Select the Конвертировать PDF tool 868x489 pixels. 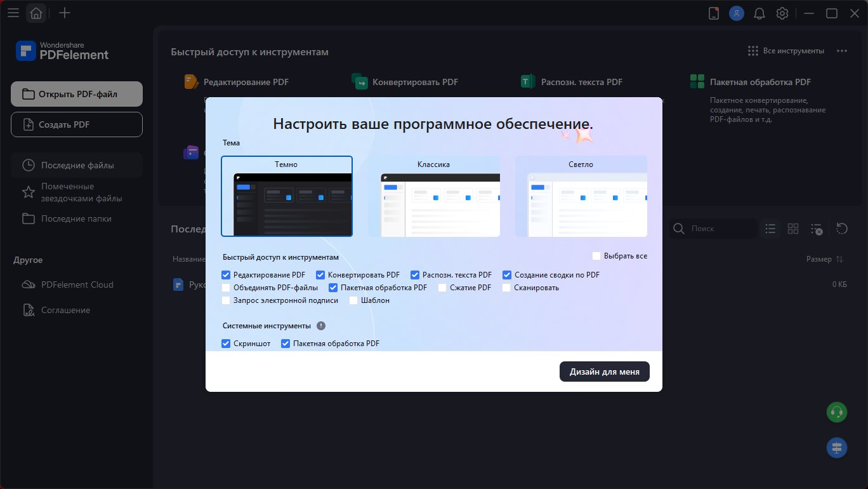coord(404,81)
